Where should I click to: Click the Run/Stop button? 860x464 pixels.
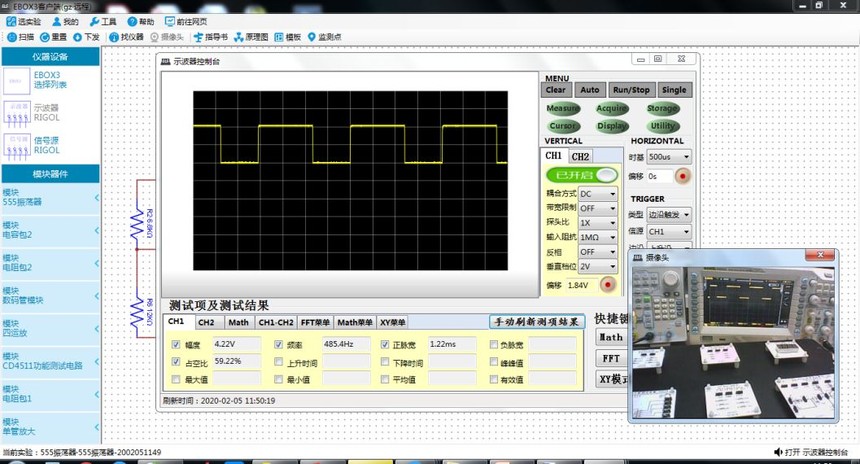[x=631, y=90]
